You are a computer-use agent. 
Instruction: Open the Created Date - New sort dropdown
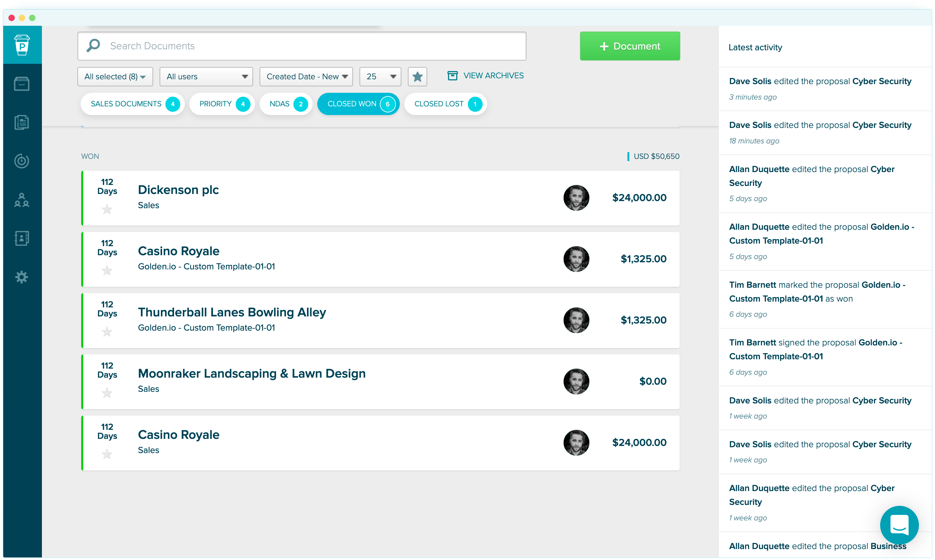(306, 76)
